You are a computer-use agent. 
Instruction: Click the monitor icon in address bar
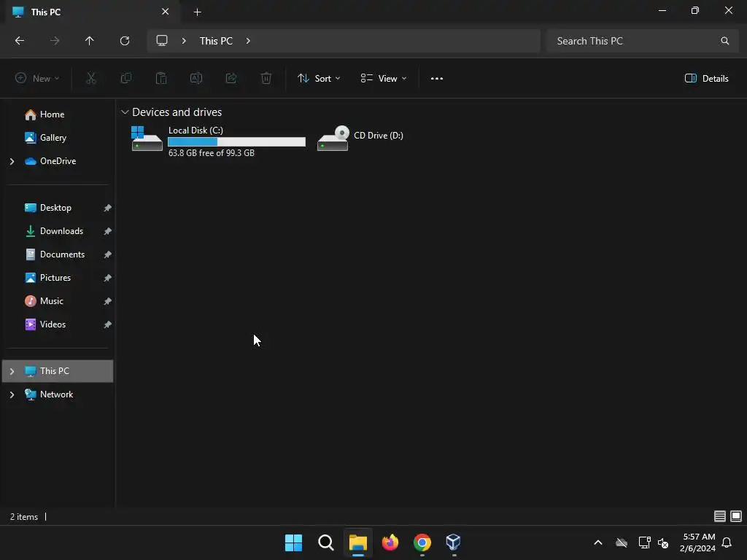(x=162, y=41)
